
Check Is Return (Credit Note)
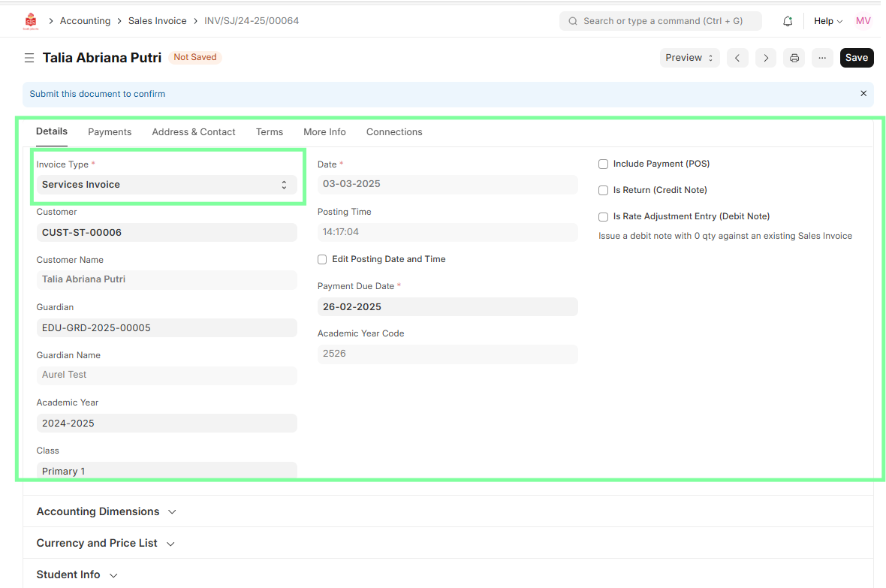[x=603, y=191]
